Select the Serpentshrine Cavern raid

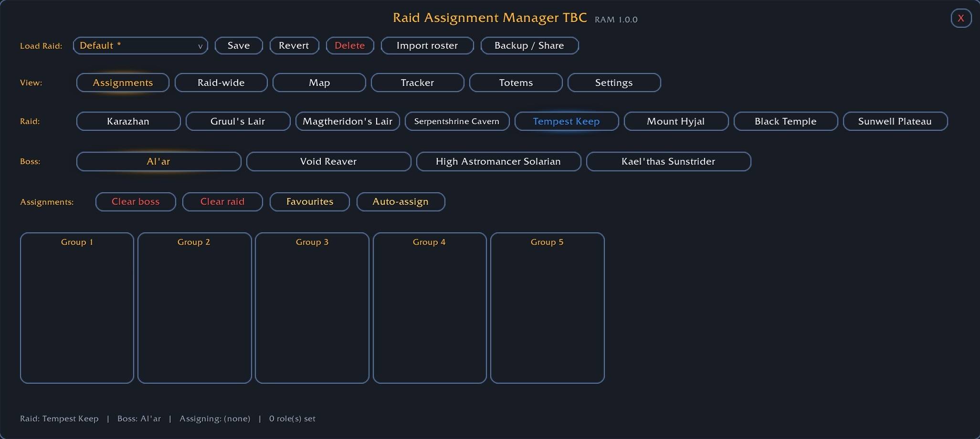[x=457, y=121]
